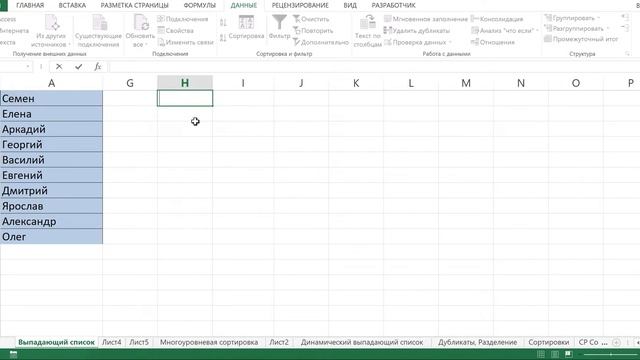The width and height of the screenshot is (640, 360).
Task: Open the Анализ "что если" dropdown
Action: (x=505, y=31)
